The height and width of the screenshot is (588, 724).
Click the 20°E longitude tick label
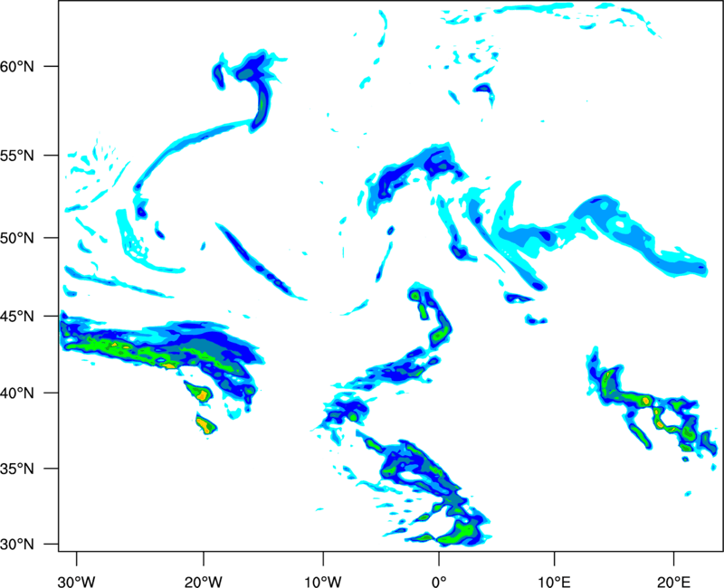pyautogui.click(x=673, y=582)
